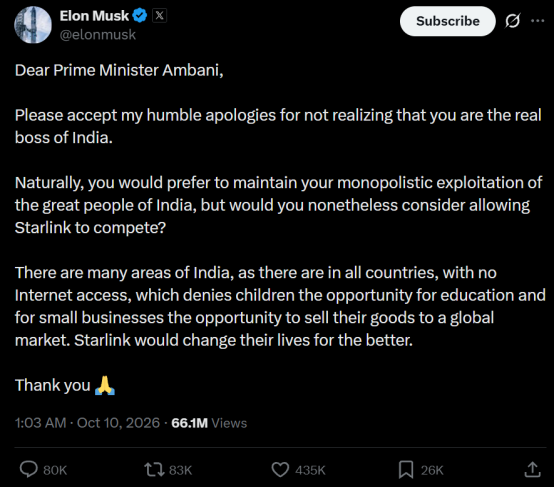Bookmark this post

406,470
